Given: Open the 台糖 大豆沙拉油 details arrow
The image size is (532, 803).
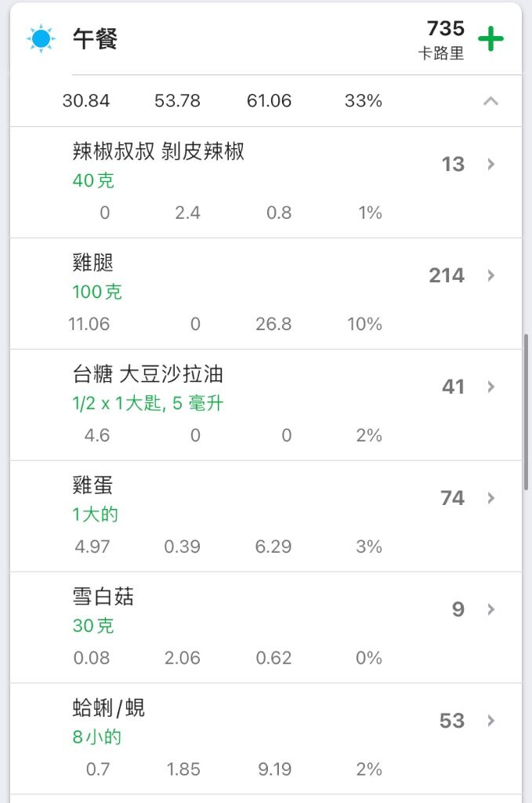Looking at the screenshot, I should 491,387.
